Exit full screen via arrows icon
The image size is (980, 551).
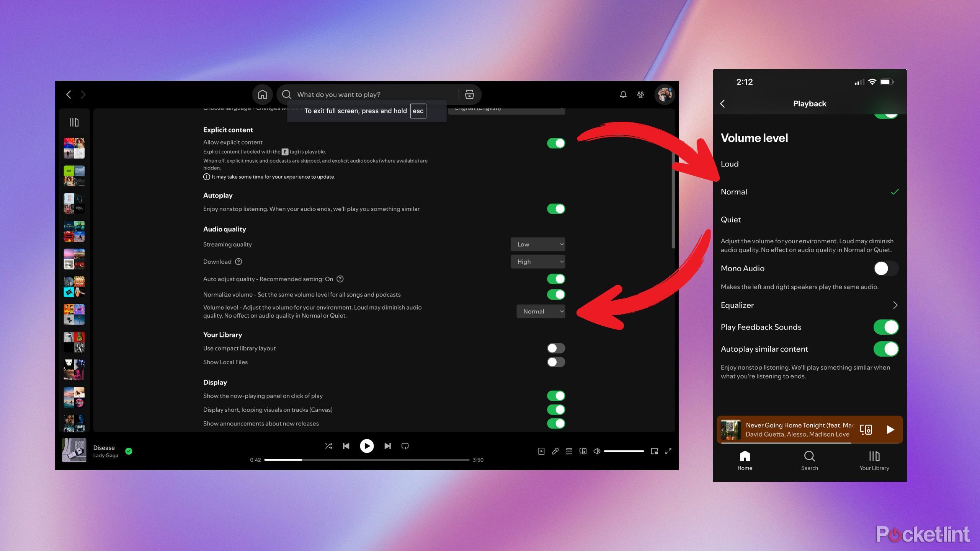click(668, 451)
